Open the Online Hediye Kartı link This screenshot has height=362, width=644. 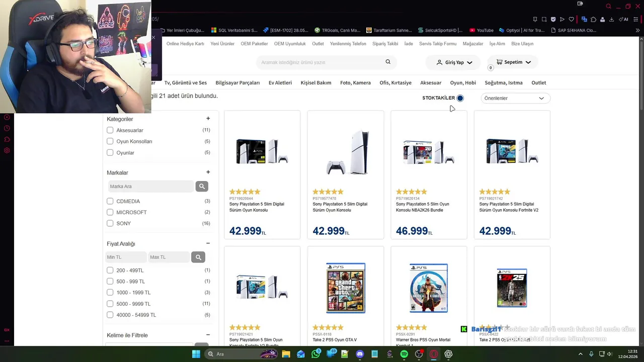(185, 44)
